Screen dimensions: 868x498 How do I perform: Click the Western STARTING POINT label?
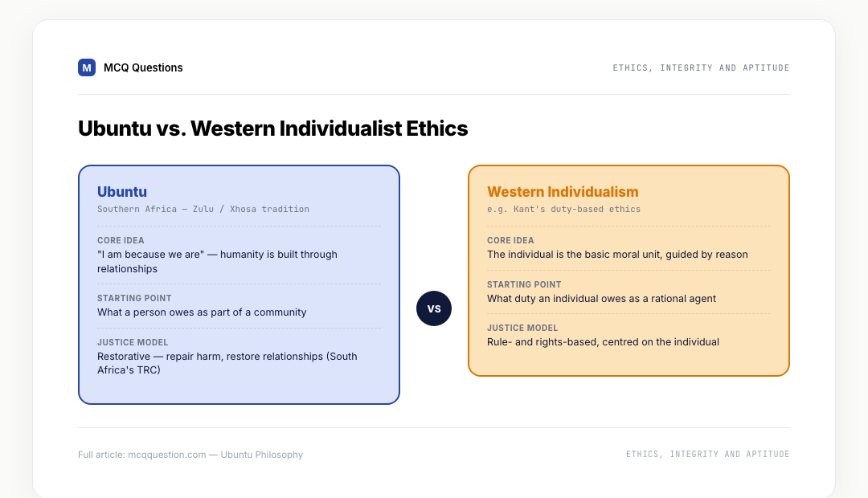524,284
